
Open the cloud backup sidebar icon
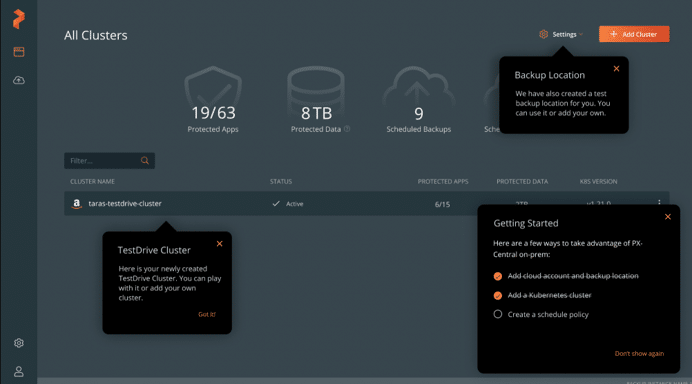coord(19,80)
